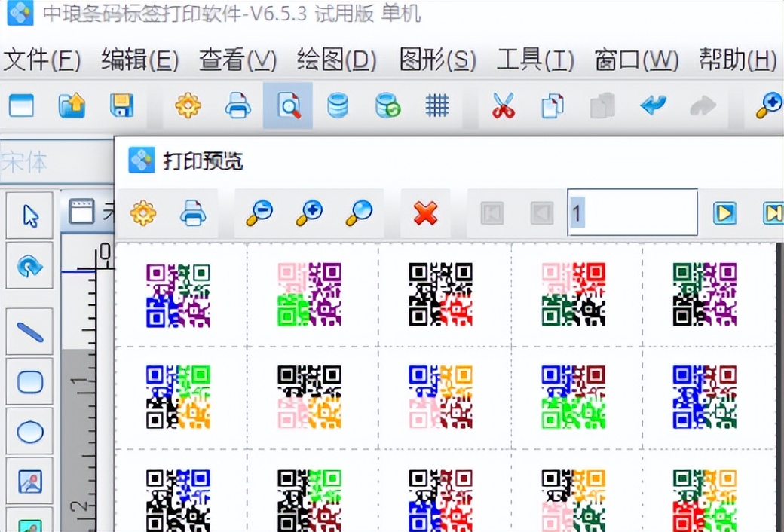Click the open file folder icon
Screen dimensions: 784x532
pos(72,105)
